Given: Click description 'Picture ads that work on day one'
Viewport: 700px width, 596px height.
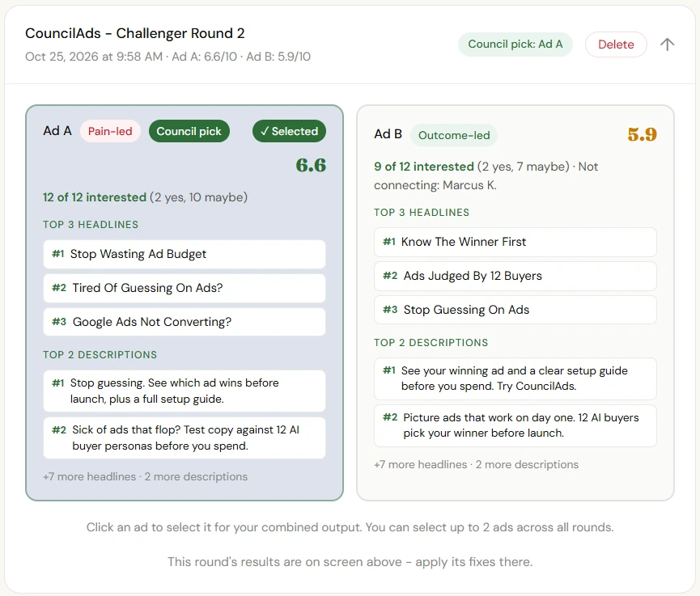Looking at the screenshot, I should [x=515, y=425].
